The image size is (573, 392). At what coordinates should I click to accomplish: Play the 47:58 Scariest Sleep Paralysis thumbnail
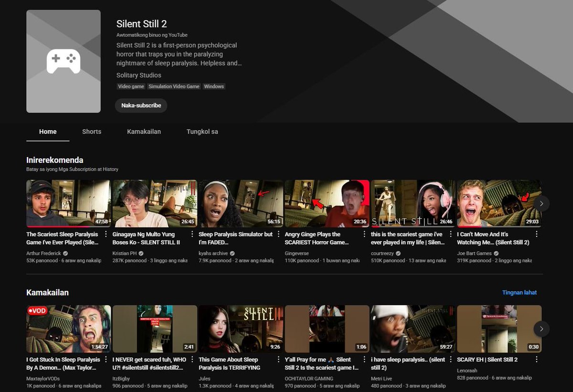pos(68,203)
